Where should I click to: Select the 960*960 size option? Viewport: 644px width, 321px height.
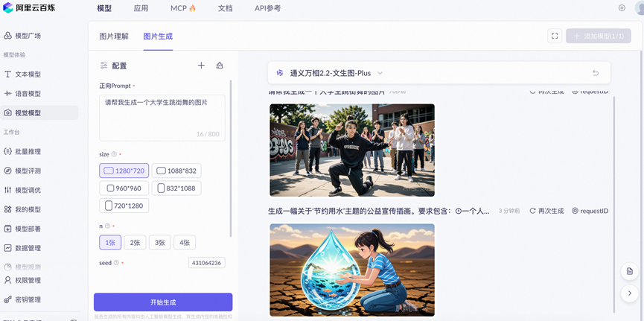coord(124,188)
